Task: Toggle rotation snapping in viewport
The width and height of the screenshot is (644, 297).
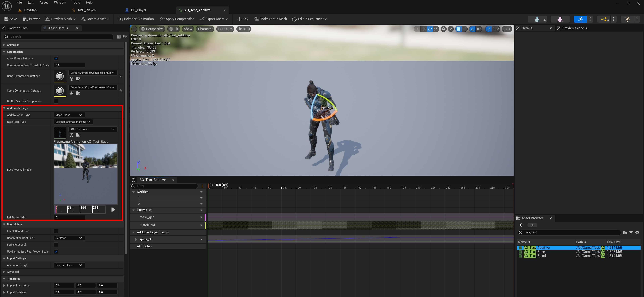Action: (473, 29)
